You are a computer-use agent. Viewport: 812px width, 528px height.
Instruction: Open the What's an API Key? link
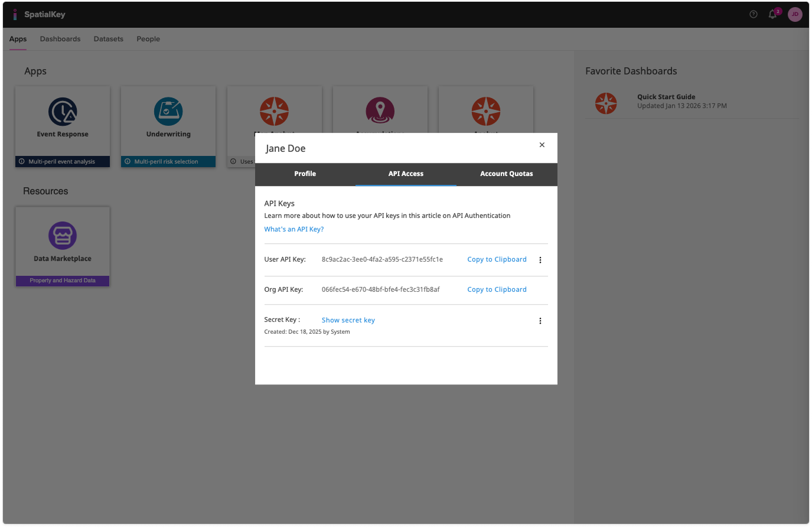coord(294,229)
